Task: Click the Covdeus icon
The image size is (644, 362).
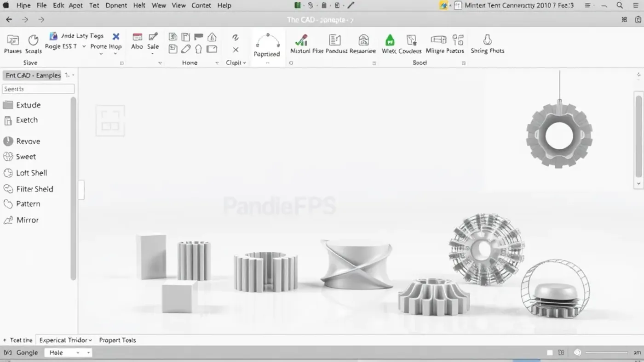Action: coord(411,40)
